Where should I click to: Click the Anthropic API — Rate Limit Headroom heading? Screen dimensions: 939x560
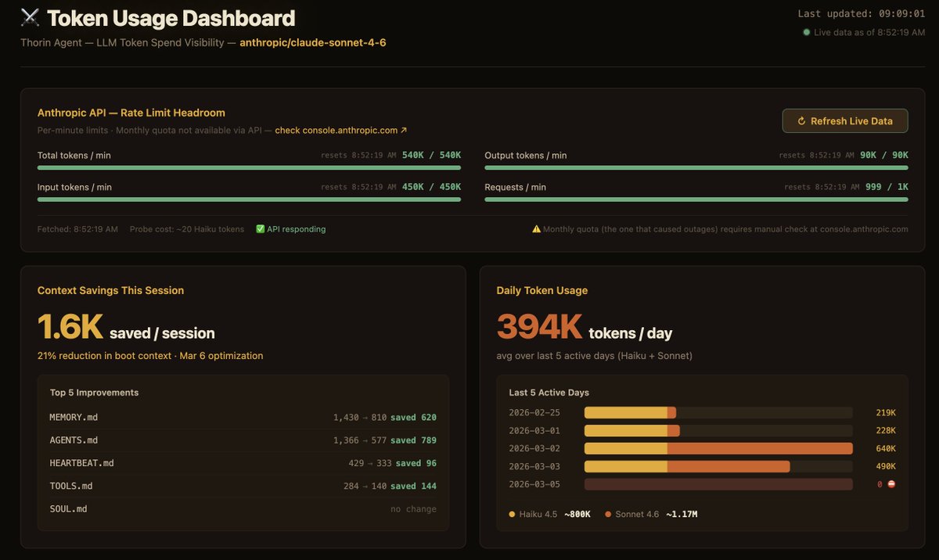(x=131, y=113)
